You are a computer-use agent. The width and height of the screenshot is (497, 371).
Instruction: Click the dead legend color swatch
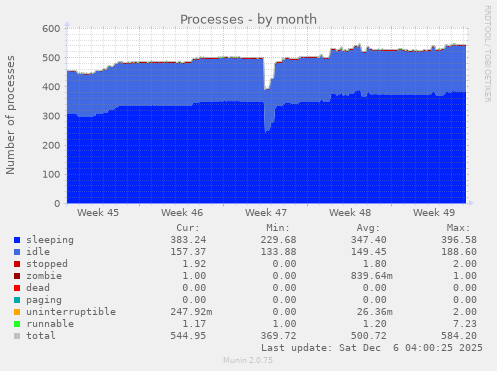point(17,288)
